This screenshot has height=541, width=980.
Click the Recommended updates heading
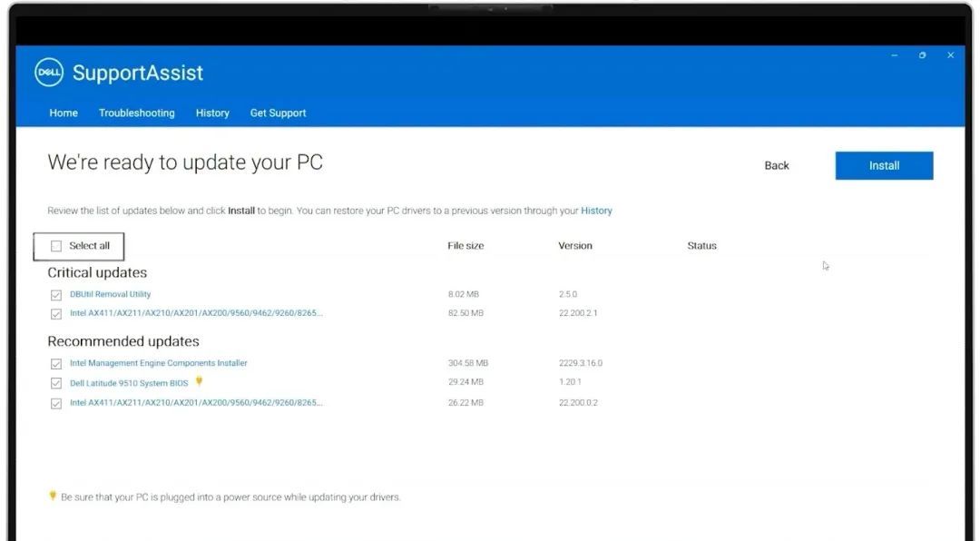coord(123,341)
